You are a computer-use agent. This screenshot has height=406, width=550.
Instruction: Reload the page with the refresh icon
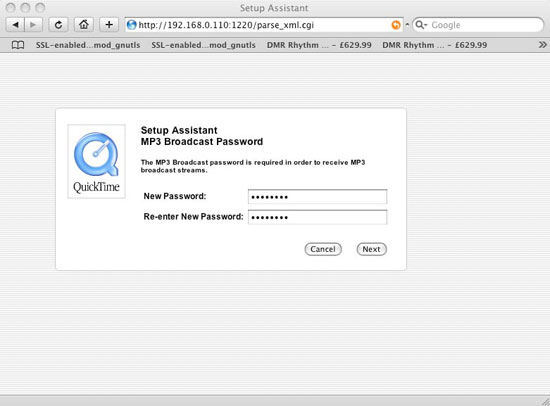[x=58, y=25]
